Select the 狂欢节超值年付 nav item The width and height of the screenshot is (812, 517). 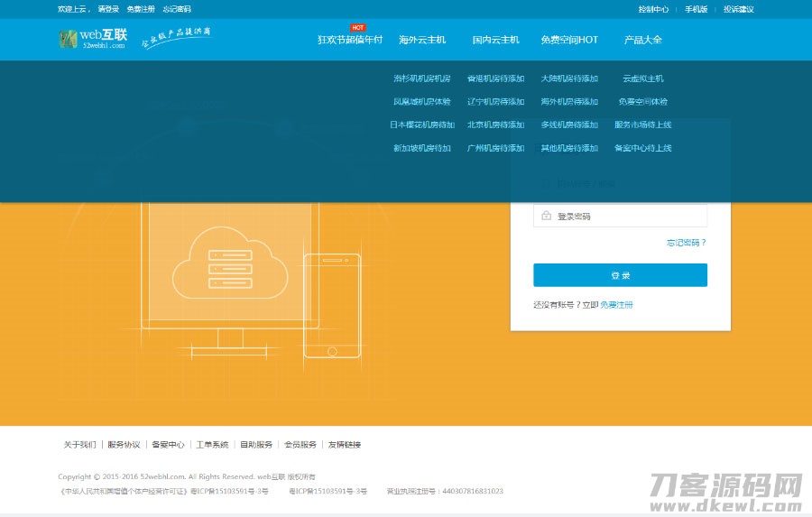(350, 40)
